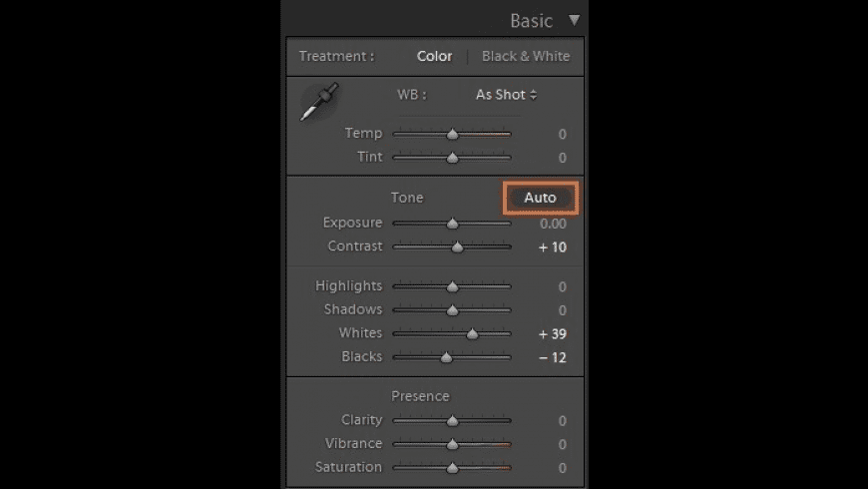The height and width of the screenshot is (489, 868).
Task: Click the Saturation slider handle
Action: [x=452, y=467]
